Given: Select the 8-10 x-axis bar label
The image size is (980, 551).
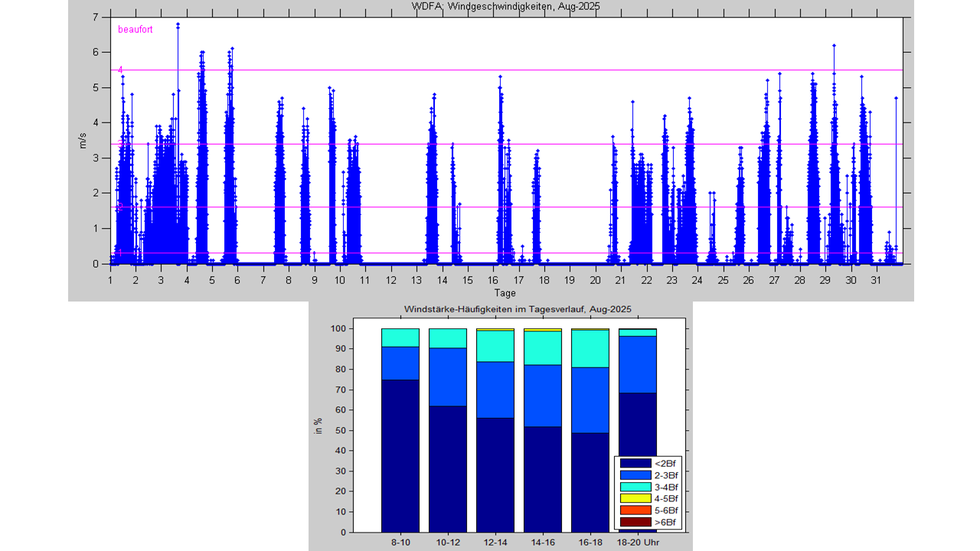Looking at the screenshot, I should 400,543.
